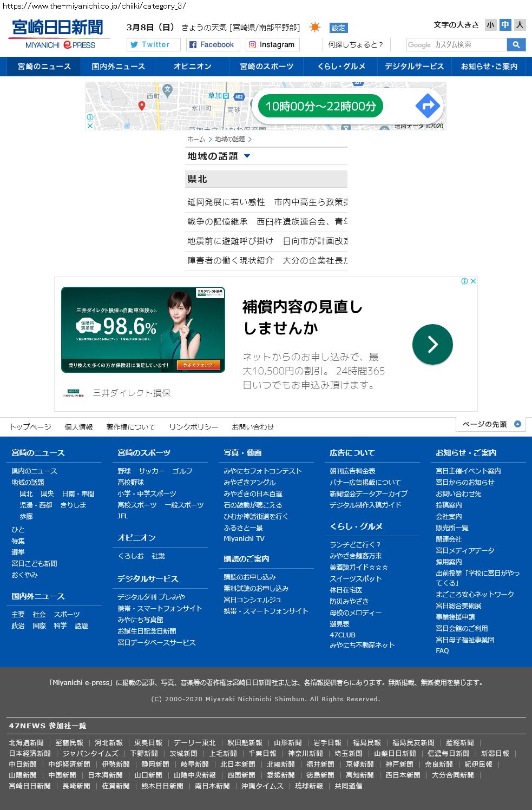Open the Twitter button
The width and height of the screenshot is (532, 810).
(x=154, y=44)
